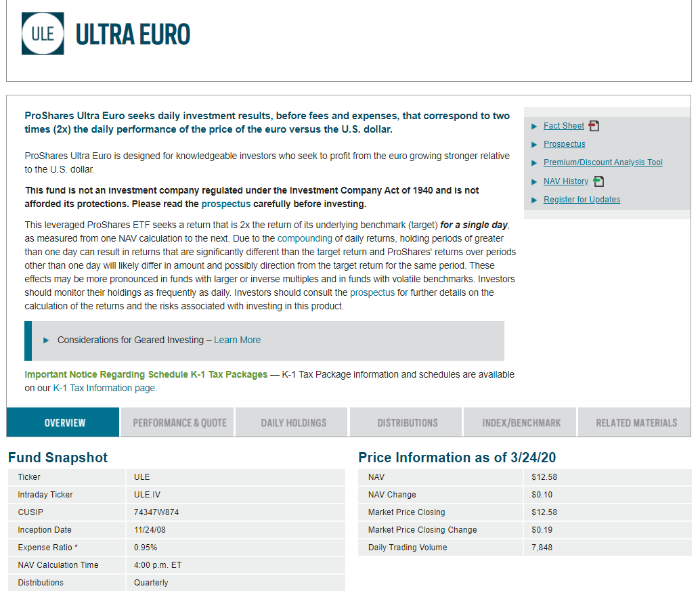Screen dimensions: 700x599
Task: Click the Ticker value ULE
Action: (x=142, y=477)
